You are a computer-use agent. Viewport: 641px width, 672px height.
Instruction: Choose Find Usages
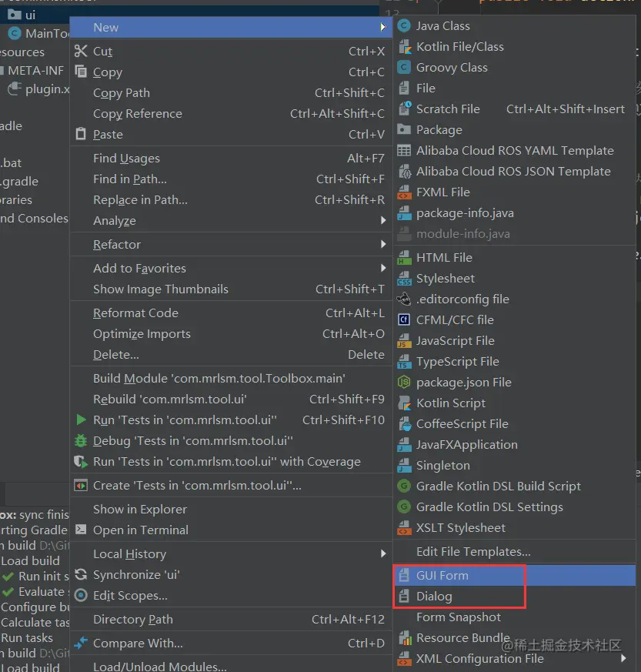click(231, 159)
